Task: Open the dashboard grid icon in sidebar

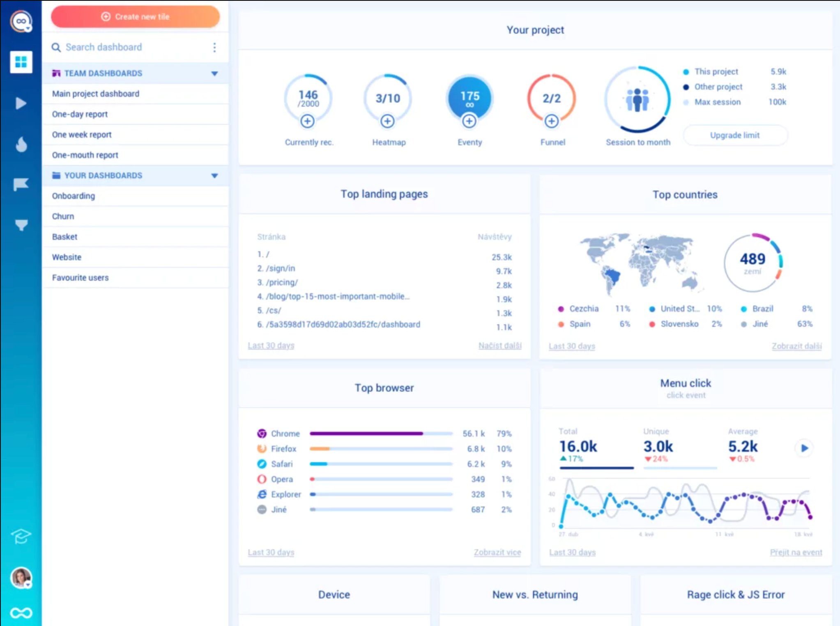Action: [x=21, y=62]
